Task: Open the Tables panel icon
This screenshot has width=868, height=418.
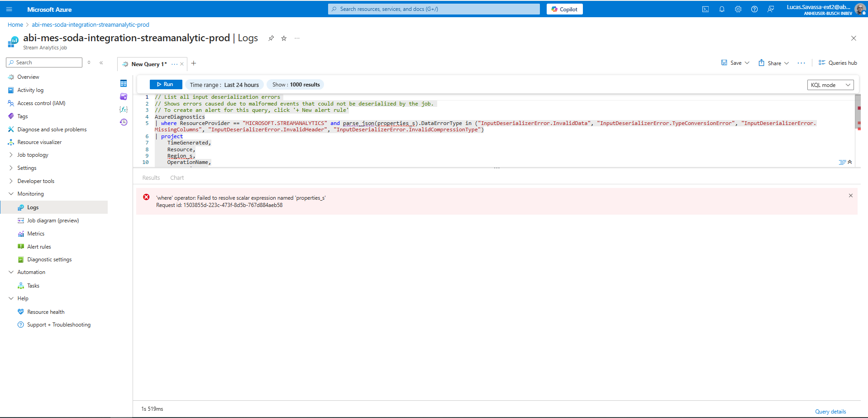Action: pos(124,83)
